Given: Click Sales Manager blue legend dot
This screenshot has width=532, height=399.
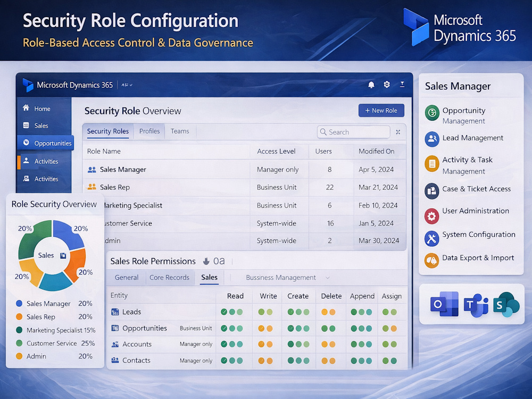Looking at the screenshot, I should 19,304.
